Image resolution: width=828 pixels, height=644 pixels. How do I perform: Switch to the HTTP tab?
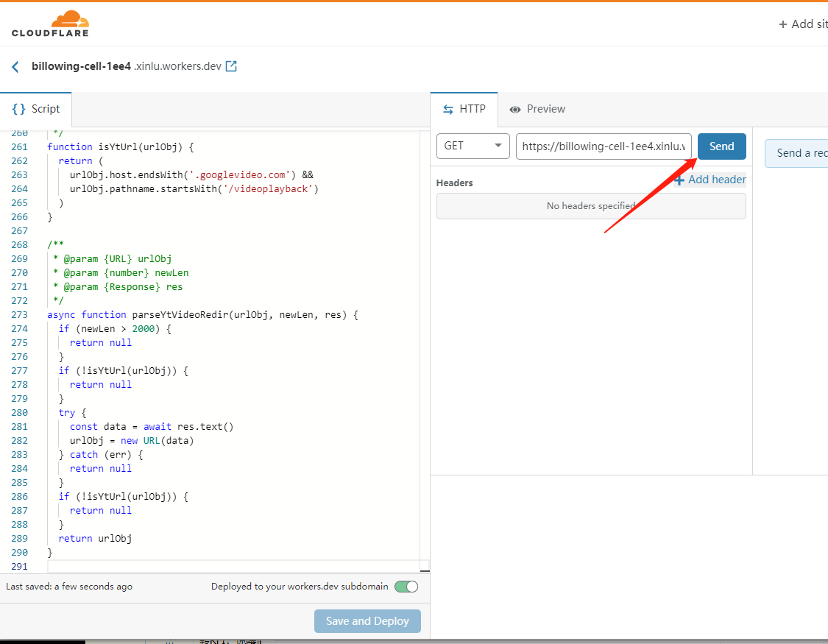[x=464, y=109]
